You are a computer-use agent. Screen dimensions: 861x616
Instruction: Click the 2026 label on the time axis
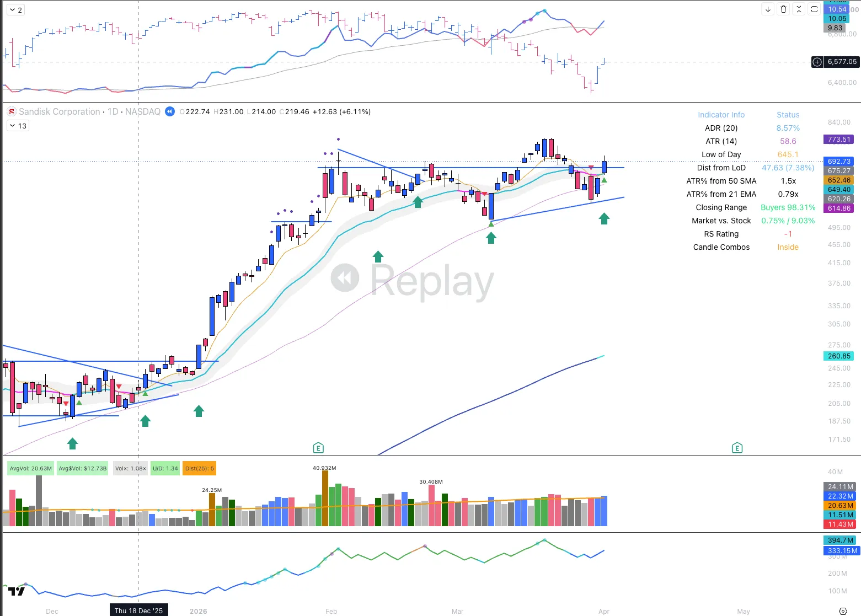(199, 611)
